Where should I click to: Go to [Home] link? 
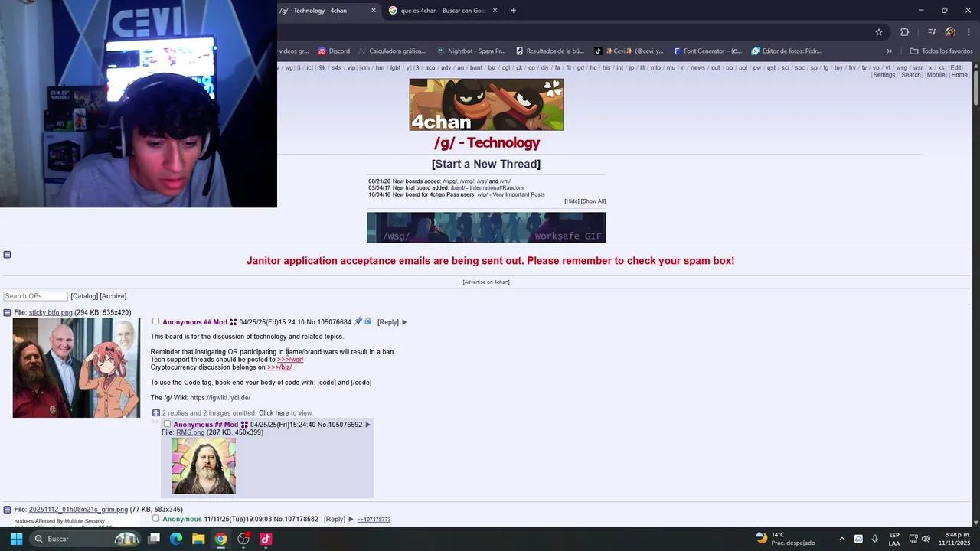(959, 75)
